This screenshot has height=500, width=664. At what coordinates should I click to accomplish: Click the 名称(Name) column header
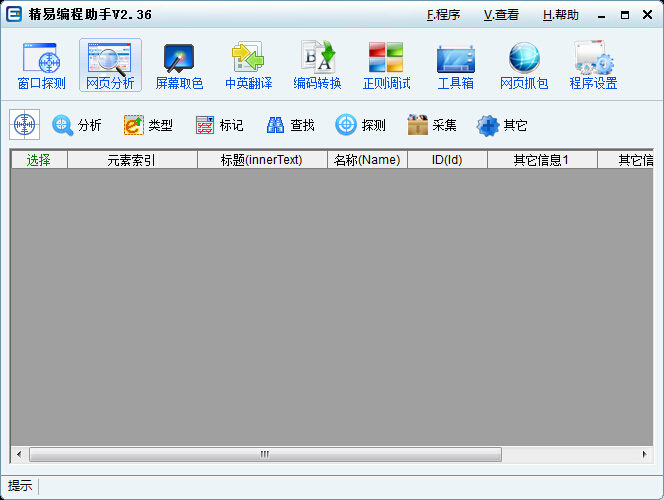point(367,160)
